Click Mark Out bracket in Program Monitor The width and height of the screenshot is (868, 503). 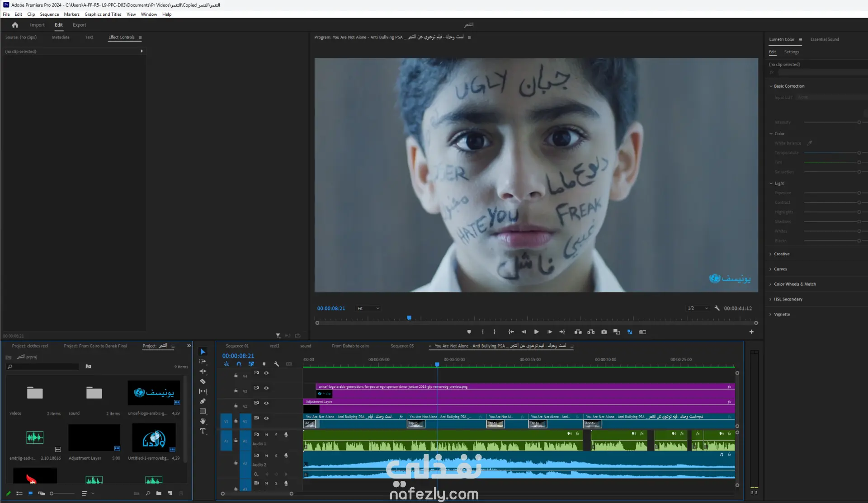[x=495, y=332]
